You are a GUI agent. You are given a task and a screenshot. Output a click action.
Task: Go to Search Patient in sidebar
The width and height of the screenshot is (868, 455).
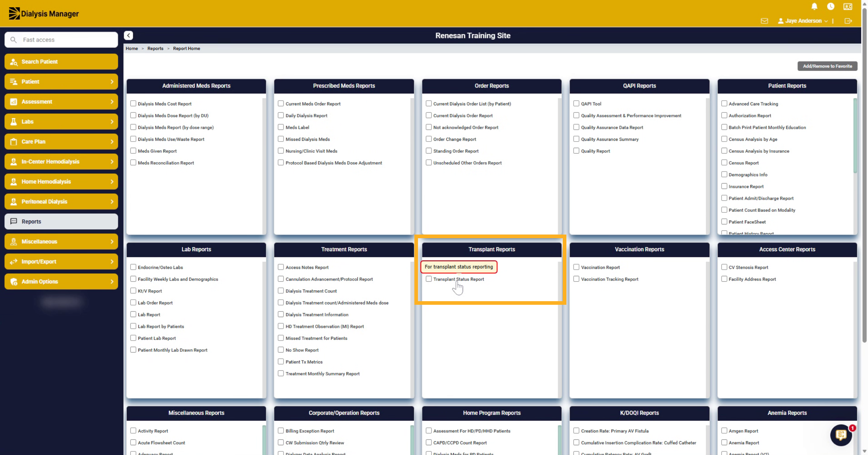[61, 62]
